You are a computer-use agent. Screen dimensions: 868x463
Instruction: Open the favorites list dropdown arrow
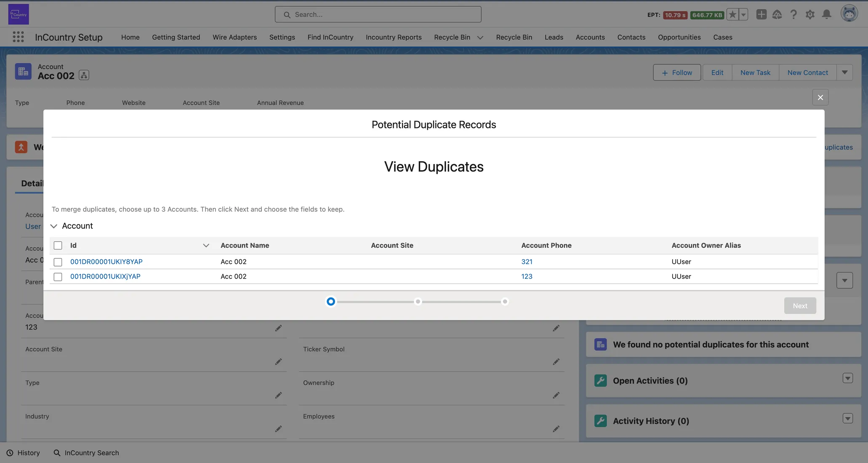[743, 14]
